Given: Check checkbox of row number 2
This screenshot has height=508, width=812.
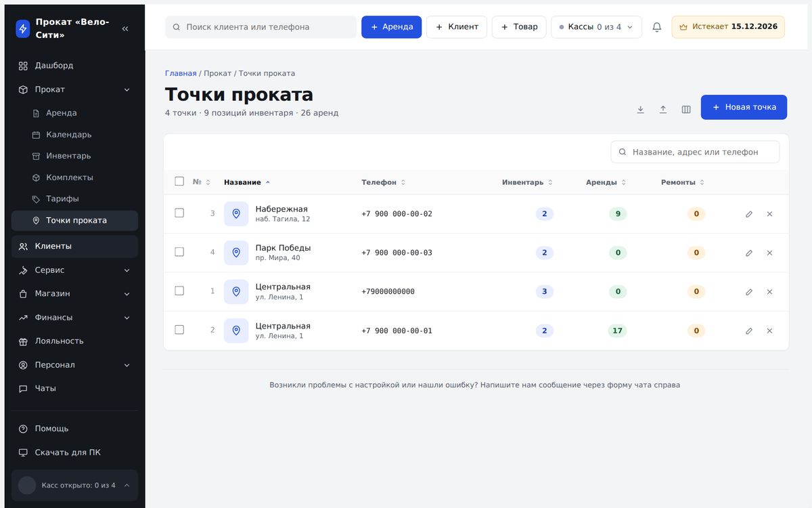Looking at the screenshot, I should (x=179, y=330).
